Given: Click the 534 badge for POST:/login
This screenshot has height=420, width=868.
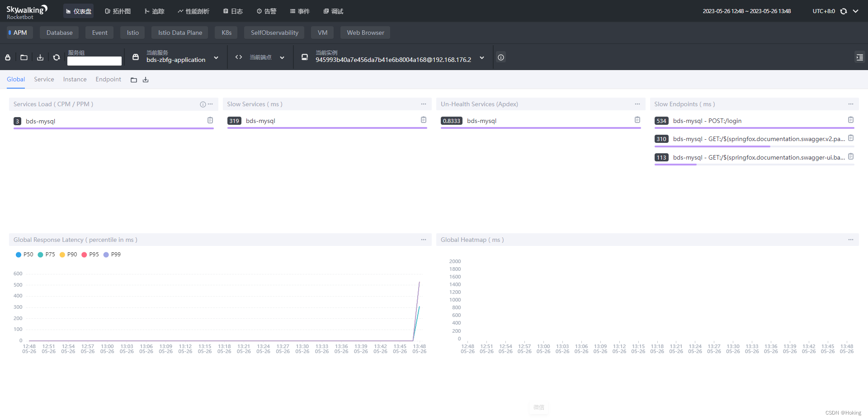Looking at the screenshot, I should point(661,121).
